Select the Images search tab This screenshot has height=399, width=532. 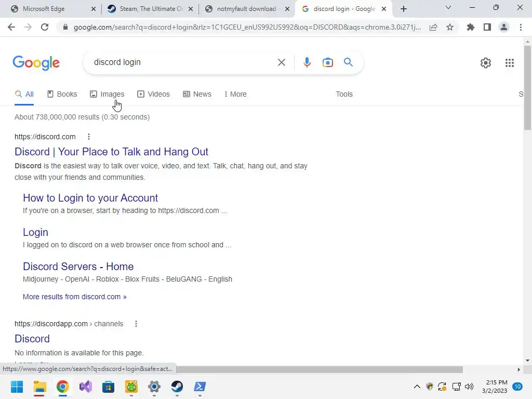pyautogui.click(x=107, y=94)
